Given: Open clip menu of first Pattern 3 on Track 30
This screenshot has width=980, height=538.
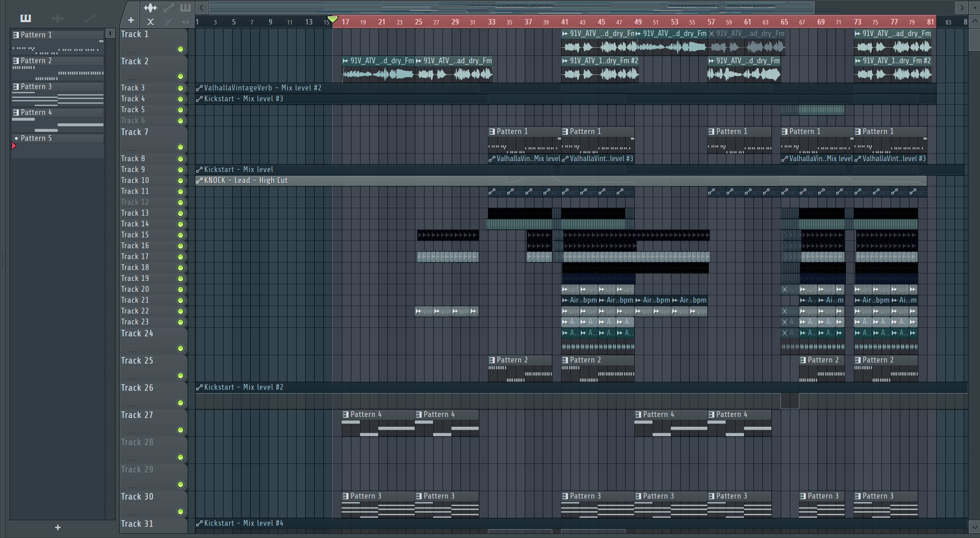Looking at the screenshot, I should [345, 496].
